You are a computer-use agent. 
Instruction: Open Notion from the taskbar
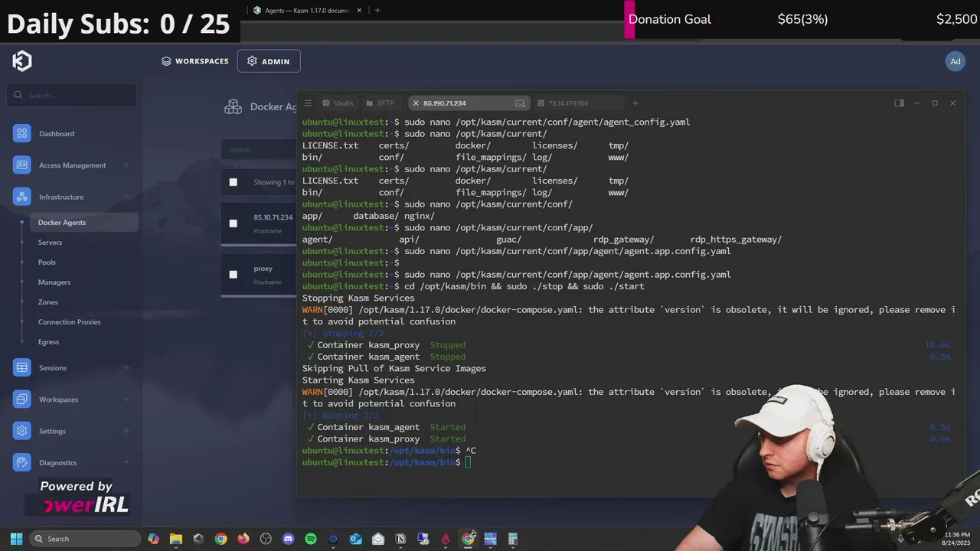pos(400,539)
